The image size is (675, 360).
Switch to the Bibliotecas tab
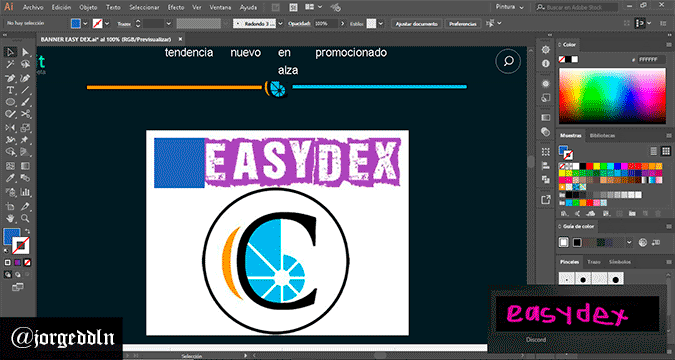[602, 135]
